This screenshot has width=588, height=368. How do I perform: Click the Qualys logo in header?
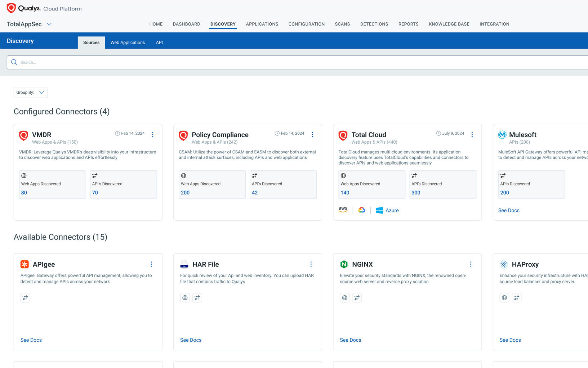[12, 8]
